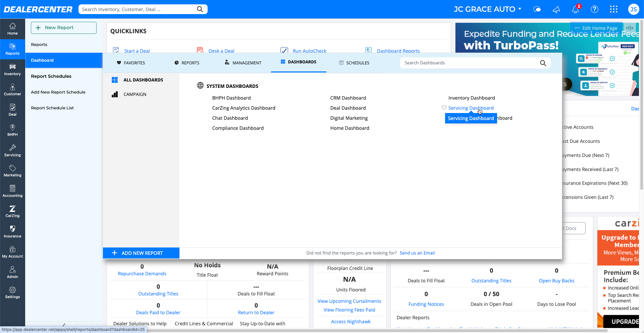644x333 pixels.
Task: Open the chat messages icon
Action: tap(537, 9)
